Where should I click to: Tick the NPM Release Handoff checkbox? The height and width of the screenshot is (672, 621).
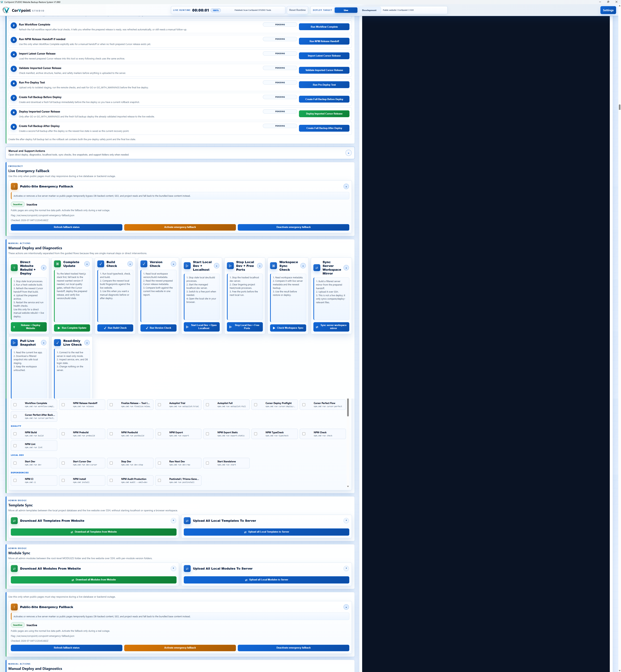click(x=63, y=405)
